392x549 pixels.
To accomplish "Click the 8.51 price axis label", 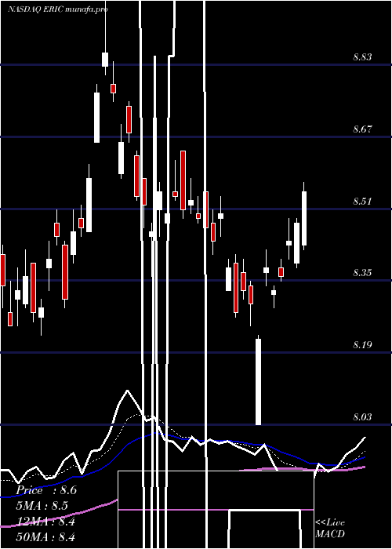I will 362,202.
